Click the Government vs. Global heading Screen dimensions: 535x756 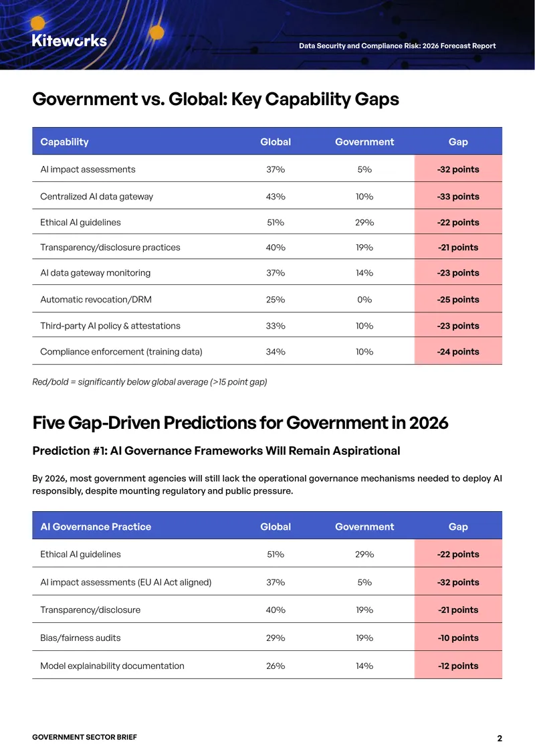pos(215,99)
